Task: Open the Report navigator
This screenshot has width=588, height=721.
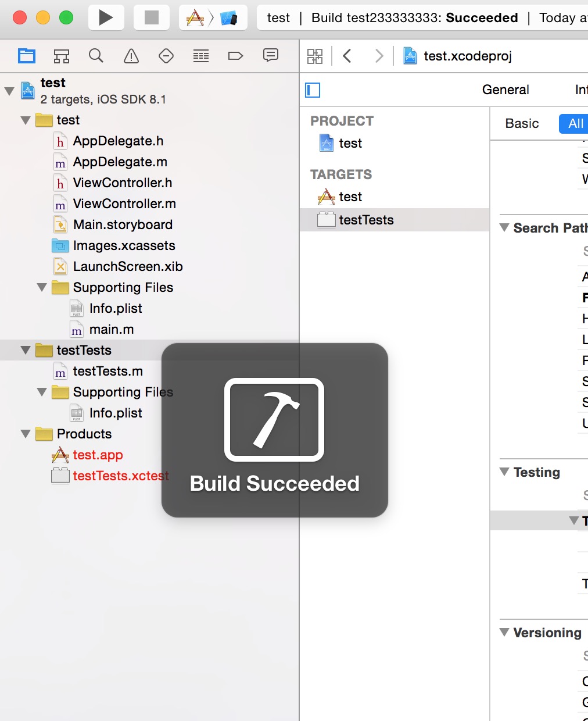Action: click(x=271, y=55)
